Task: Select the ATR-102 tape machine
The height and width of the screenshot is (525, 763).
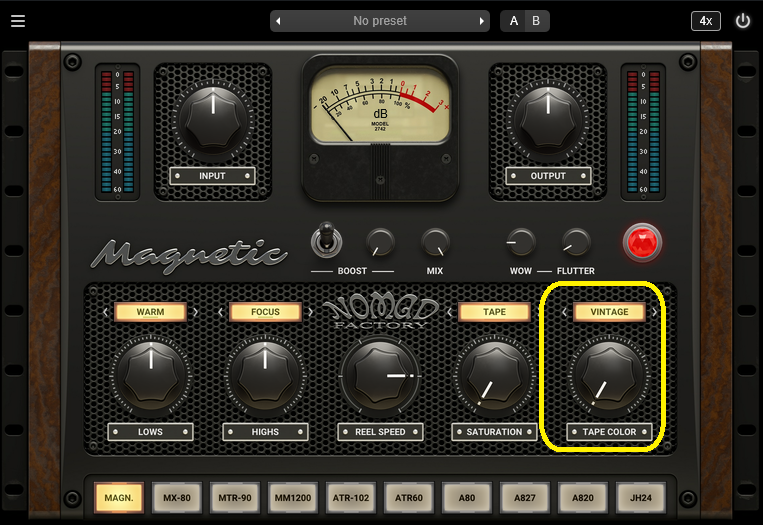Action: click(x=351, y=498)
